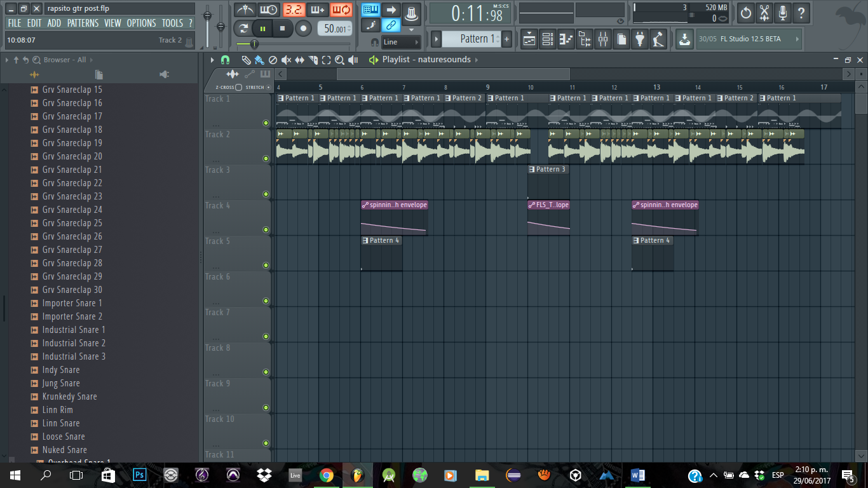Select the Slice tool in playlist toolbar
Screen dimensions: 868x488
pos(313,60)
